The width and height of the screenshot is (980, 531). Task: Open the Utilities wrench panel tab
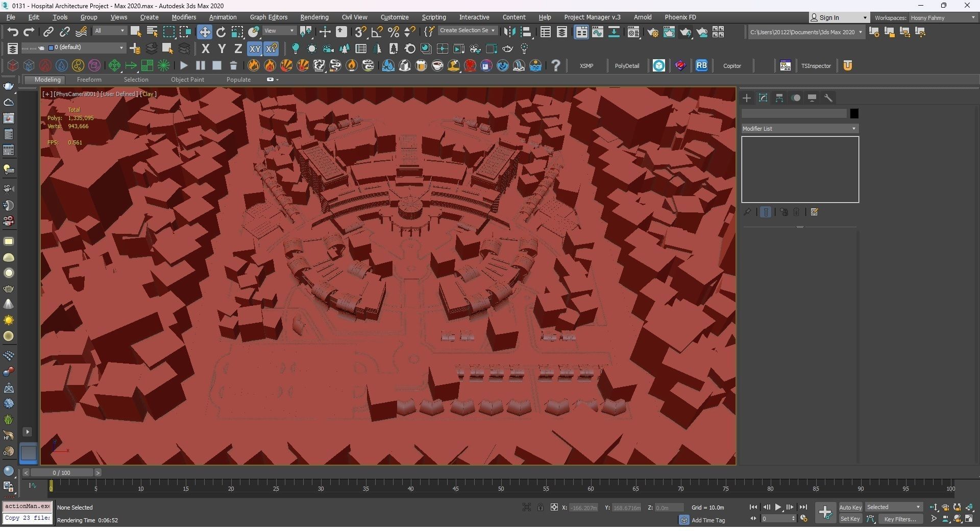pyautogui.click(x=828, y=98)
